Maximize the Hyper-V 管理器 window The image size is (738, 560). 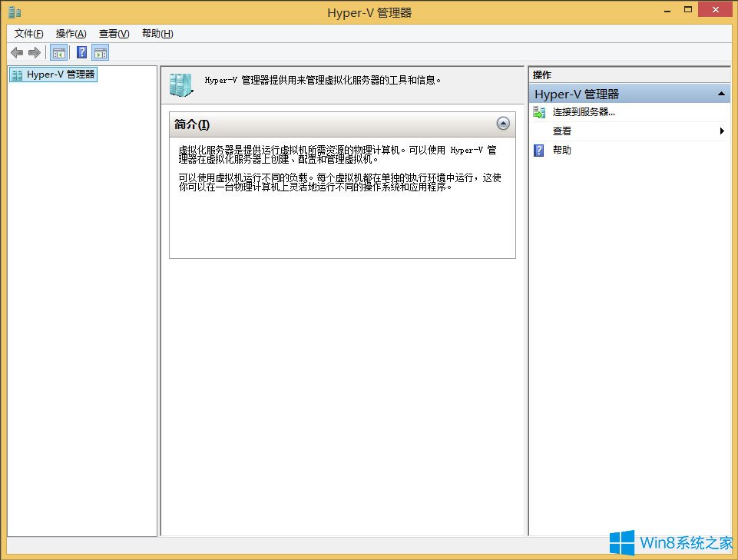tap(688, 10)
